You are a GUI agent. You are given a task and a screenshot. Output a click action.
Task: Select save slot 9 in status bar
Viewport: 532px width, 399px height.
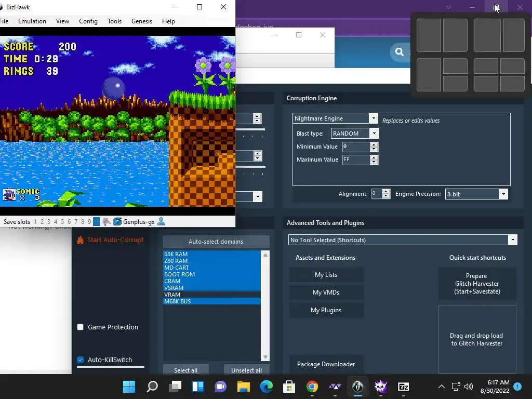coord(89,221)
